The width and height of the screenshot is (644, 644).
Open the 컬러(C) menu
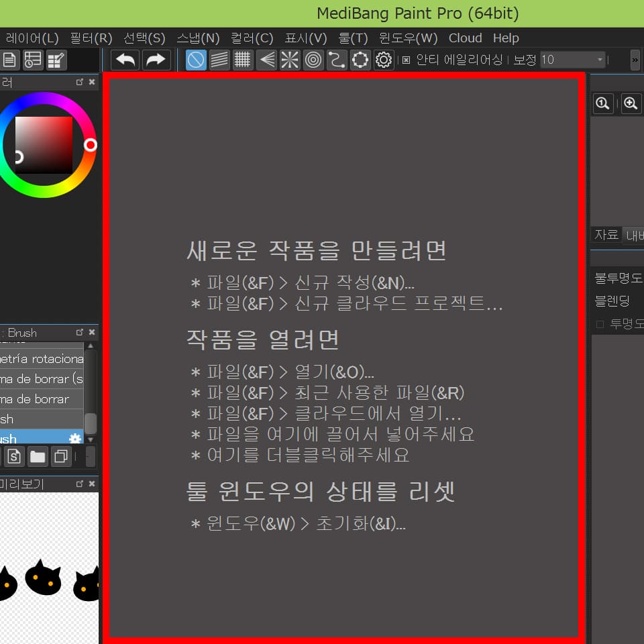click(252, 38)
